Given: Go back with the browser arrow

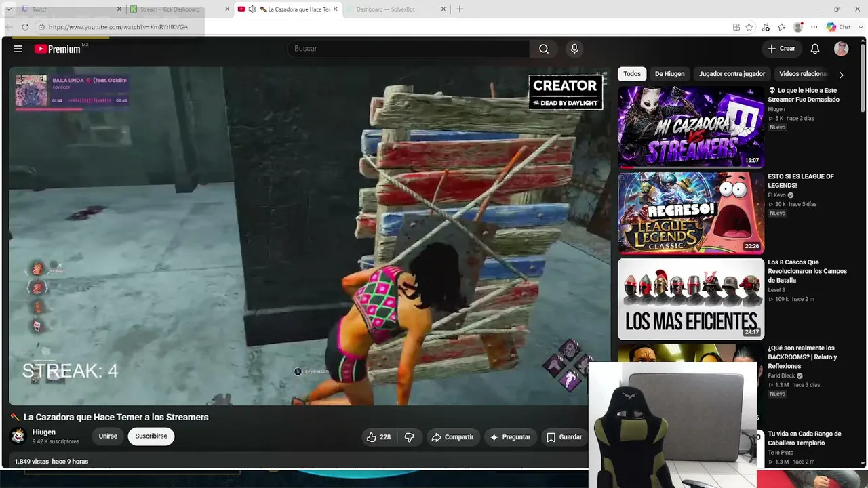Looking at the screenshot, I should point(9,27).
